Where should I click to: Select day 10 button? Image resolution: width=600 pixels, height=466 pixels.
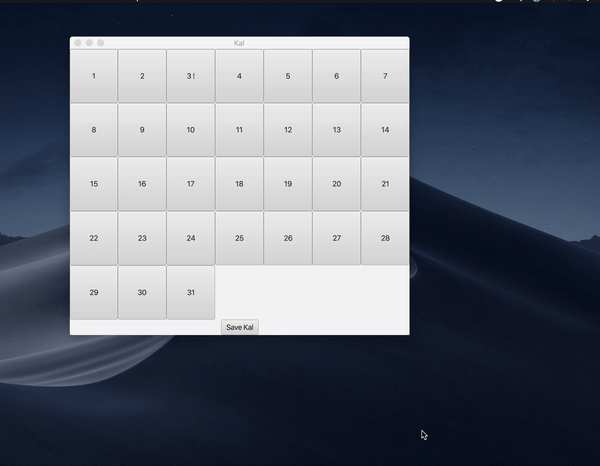click(x=191, y=130)
